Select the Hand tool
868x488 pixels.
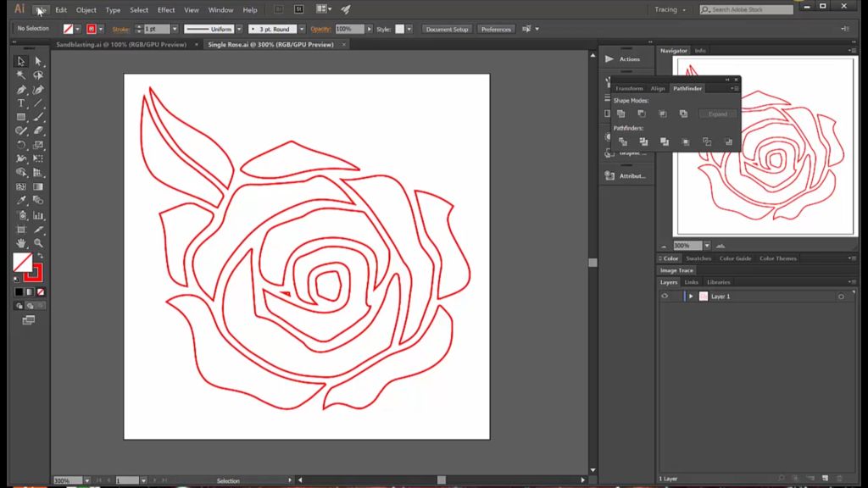coord(21,243)
